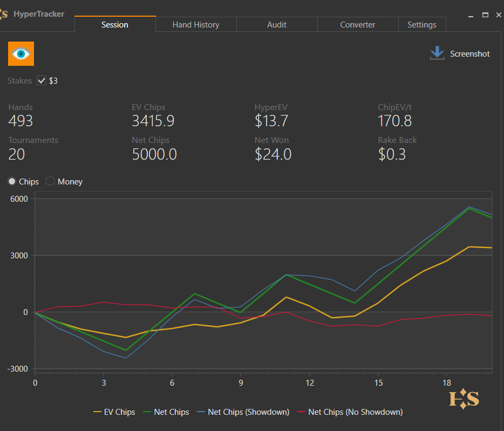
Task: Switch to the Session tab
Action: 115,24
